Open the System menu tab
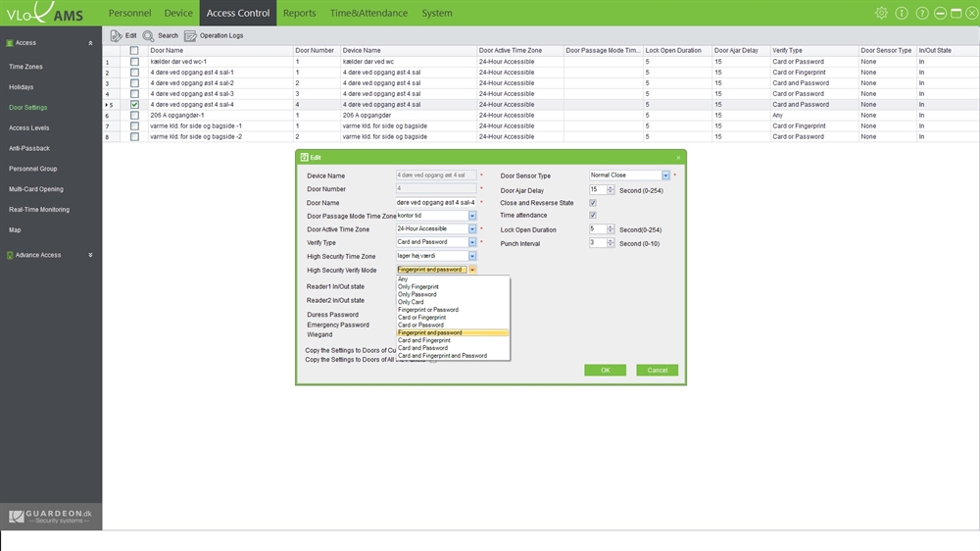 [x=437, y=13]
